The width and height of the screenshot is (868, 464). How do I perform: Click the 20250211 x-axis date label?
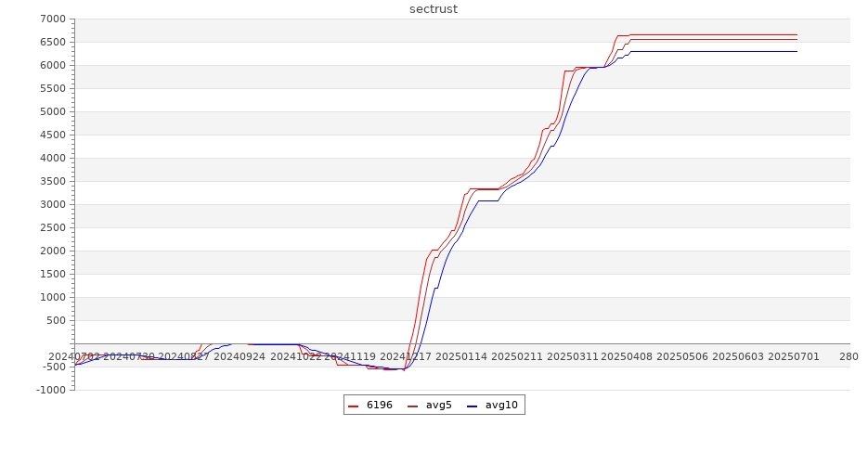519,356
